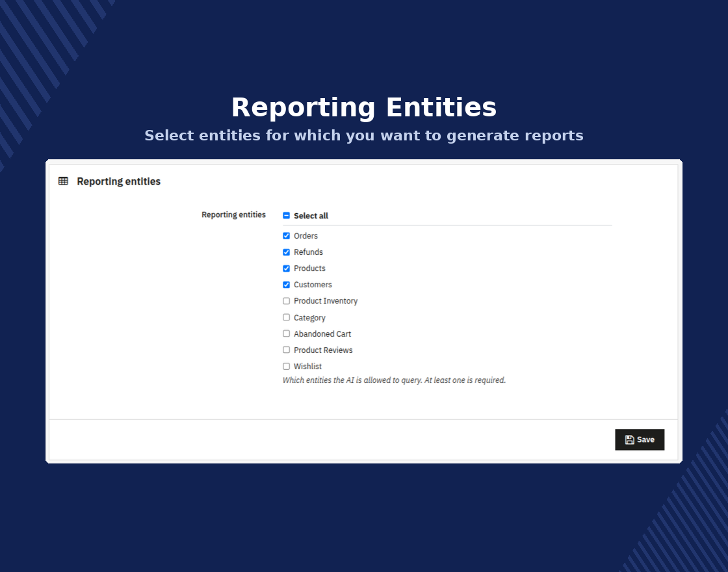Uncheck the Customers checkbox

(x=287, y=285)
